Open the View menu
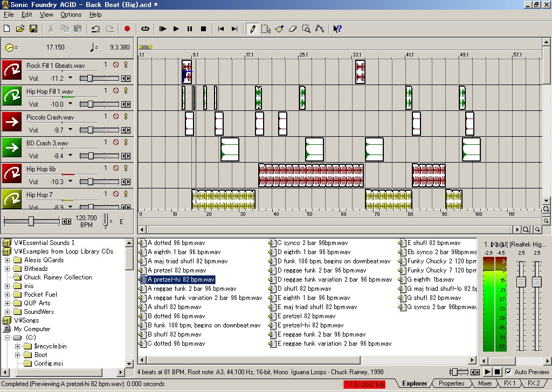Screen dimensions: 552x392 (x=46, y=15)
